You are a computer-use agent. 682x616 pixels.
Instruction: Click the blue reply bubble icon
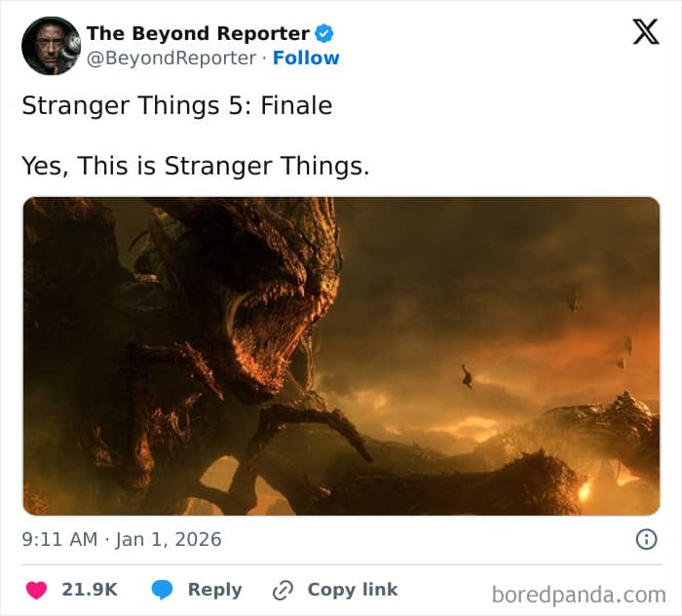(x=162, y=590)
